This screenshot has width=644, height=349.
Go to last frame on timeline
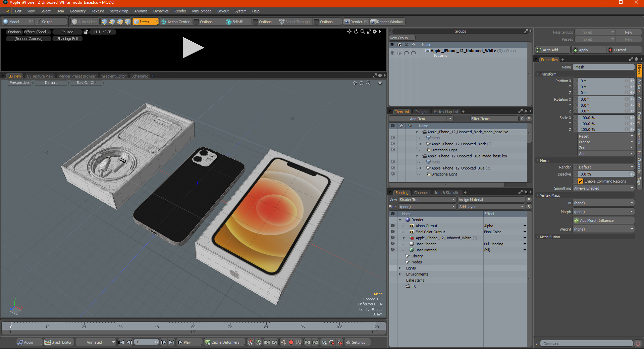tap(171, 342)
